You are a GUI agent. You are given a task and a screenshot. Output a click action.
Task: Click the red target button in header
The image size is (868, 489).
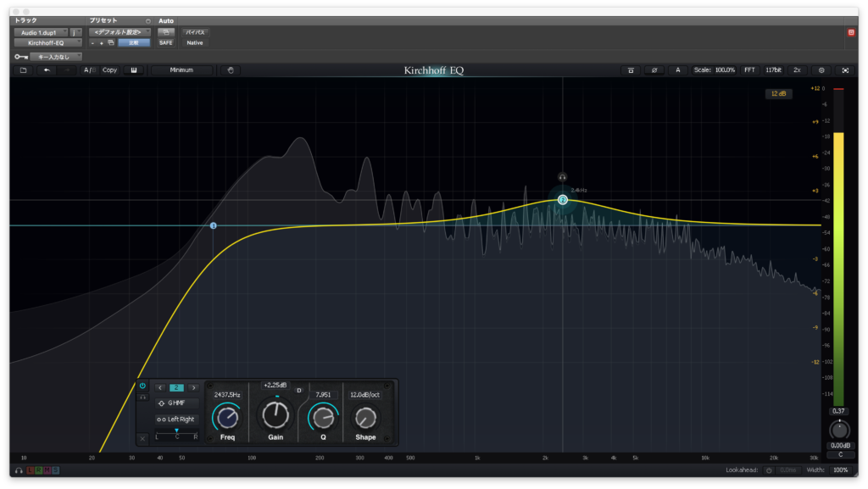point(851,33)
